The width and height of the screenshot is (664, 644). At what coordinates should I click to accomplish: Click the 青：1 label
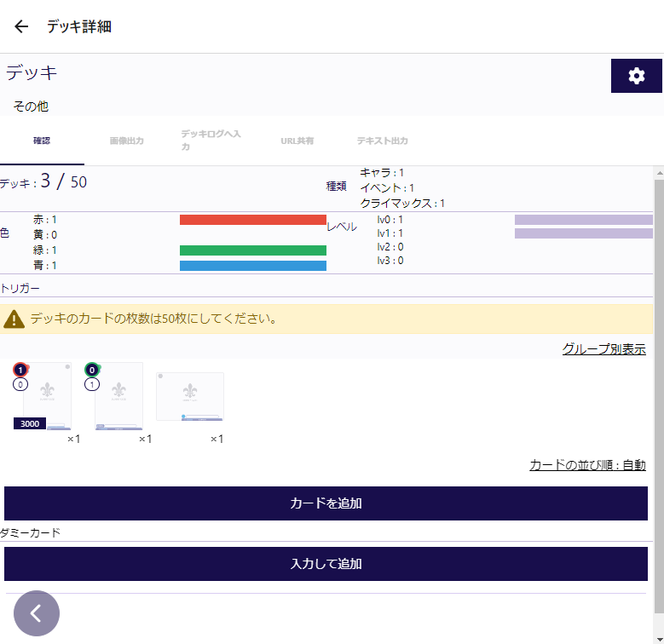click(45, 265)
